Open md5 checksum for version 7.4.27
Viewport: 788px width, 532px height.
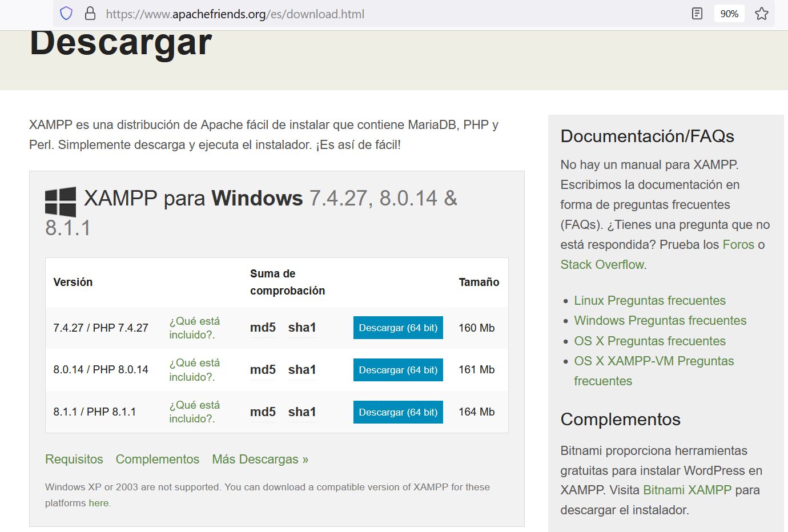tap(263, 328)
